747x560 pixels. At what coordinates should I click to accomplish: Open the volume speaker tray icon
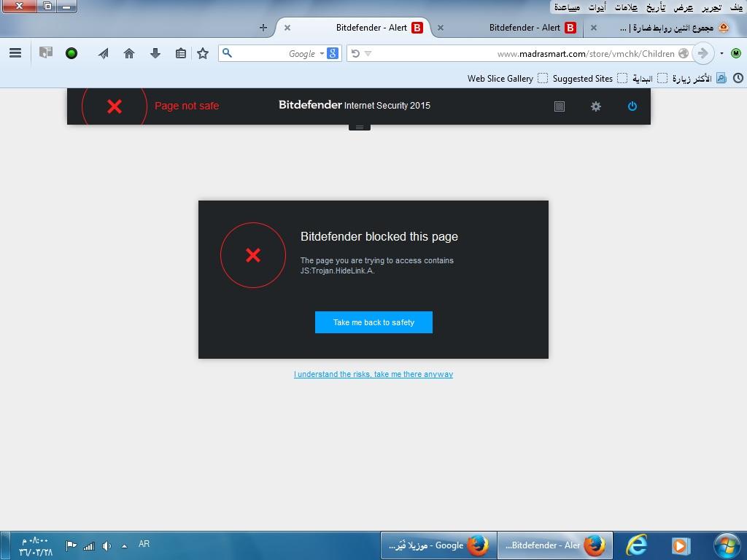[107, 545]
